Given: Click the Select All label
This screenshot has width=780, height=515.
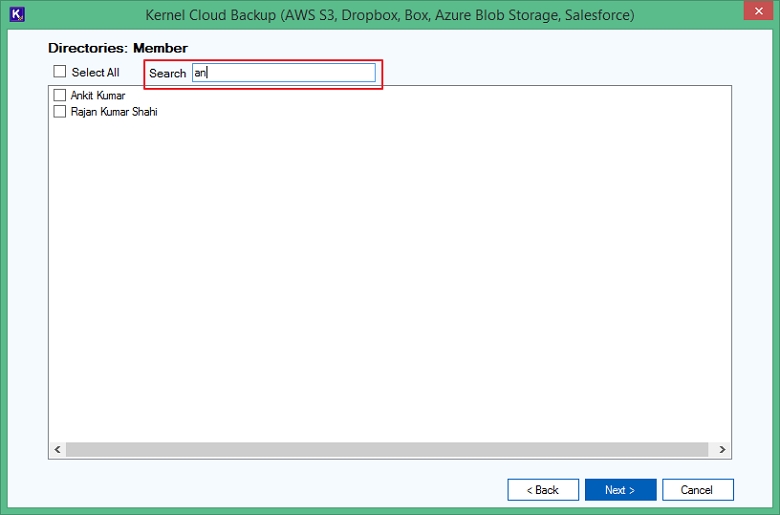Looking at the screenshot, I should 96,72.
